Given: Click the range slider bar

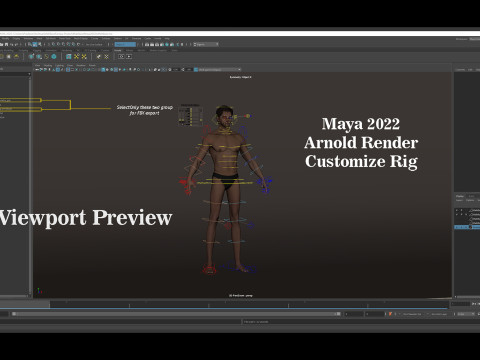Looking at the screenshot, I should 175,314.
